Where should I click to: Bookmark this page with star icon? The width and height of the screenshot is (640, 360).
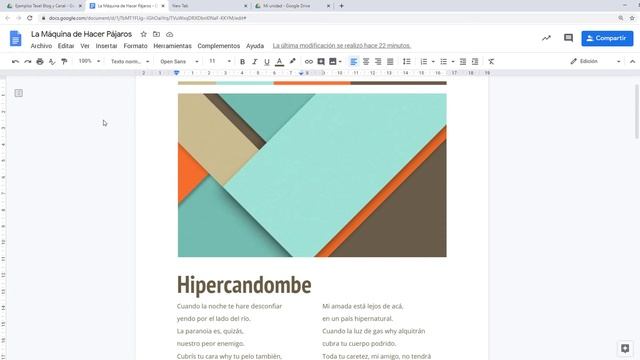pos(632,18)
